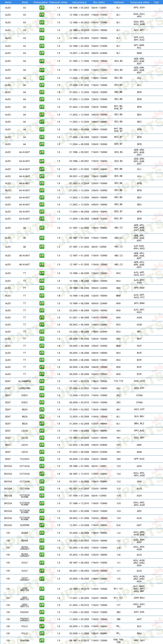163x644 pixels.
Task: Click fuel icon in Audi A3 92kW/125KM row
Action: tap(42, 8)
